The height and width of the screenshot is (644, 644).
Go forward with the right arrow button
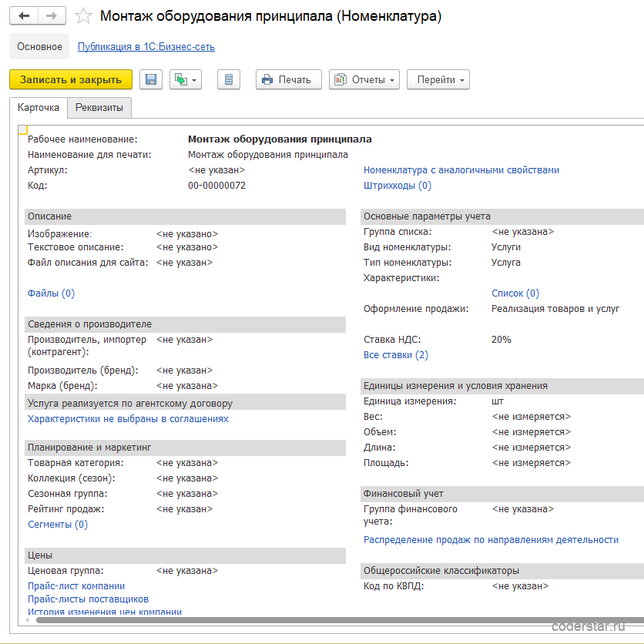[x=52, y=16]
